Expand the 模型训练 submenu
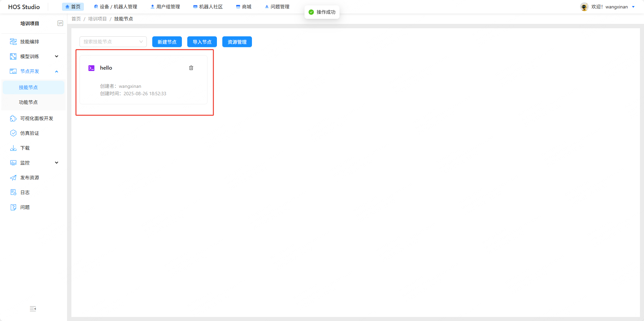 (57, 57)
